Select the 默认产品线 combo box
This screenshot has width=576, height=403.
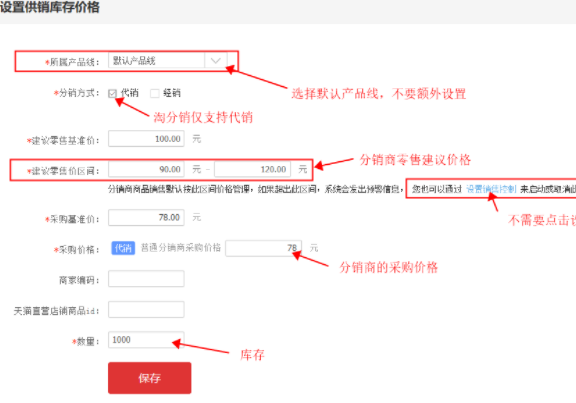(x=168, y=61)
